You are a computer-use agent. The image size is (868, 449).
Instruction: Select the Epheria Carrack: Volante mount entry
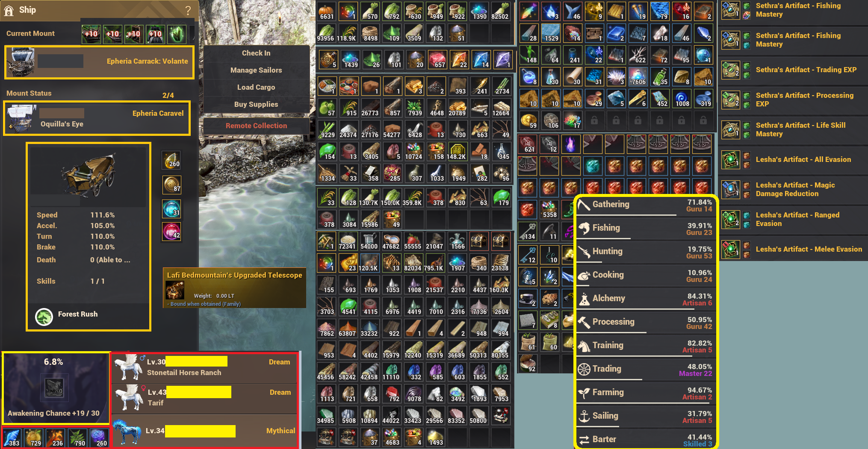[99, 62]
